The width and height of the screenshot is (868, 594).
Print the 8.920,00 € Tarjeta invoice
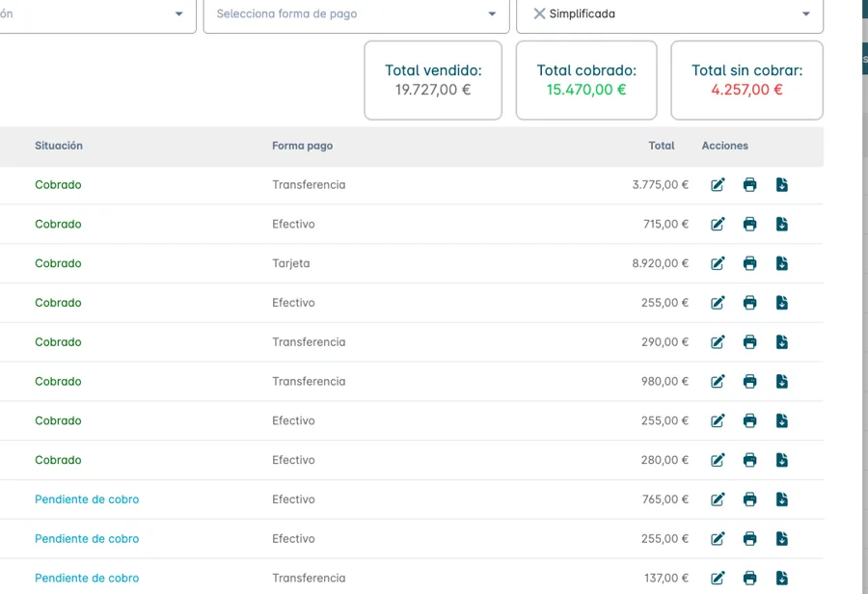click(749, 263)
